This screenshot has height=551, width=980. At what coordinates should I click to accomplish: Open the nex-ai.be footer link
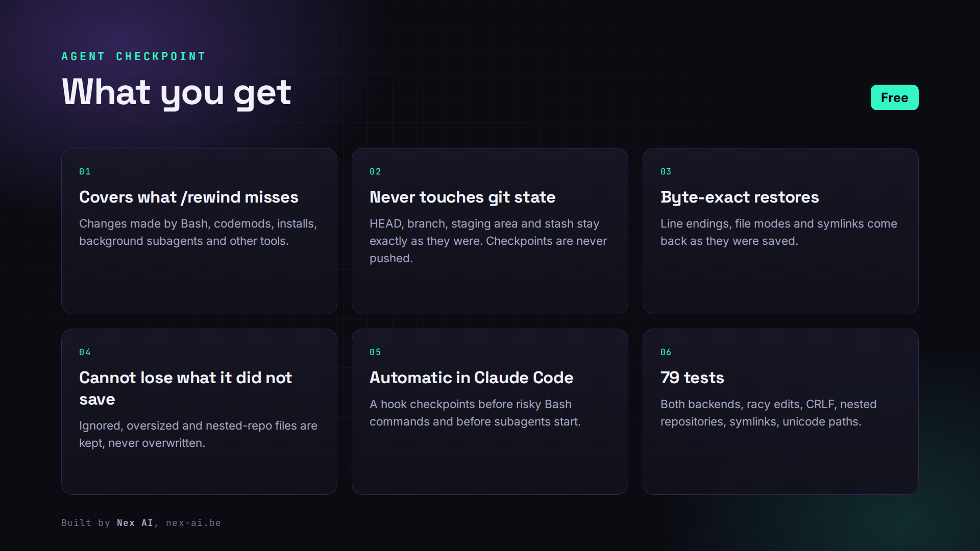coord(193,523)
